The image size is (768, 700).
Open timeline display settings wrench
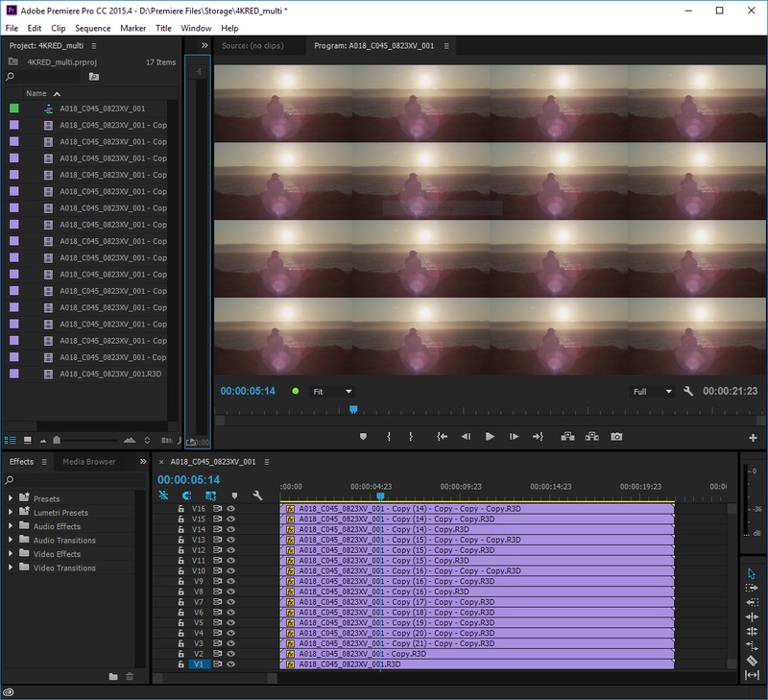(257, 495)
